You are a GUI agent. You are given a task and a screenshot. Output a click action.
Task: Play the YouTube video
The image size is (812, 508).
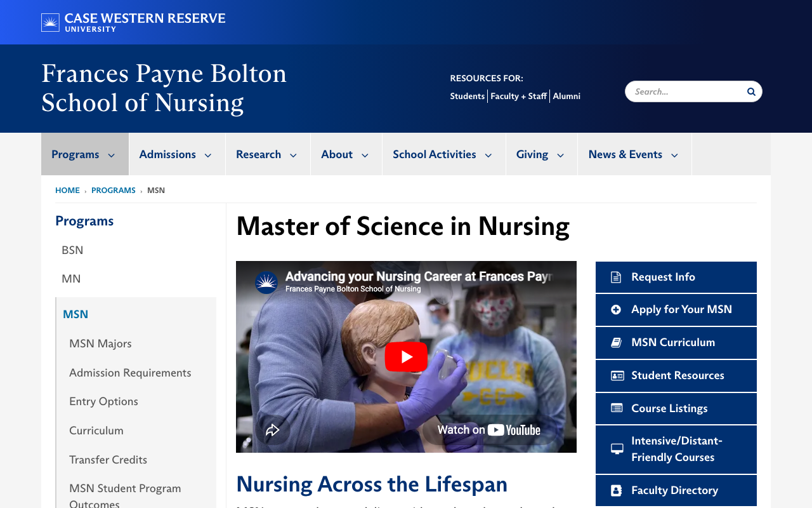[x=406, y=357]
